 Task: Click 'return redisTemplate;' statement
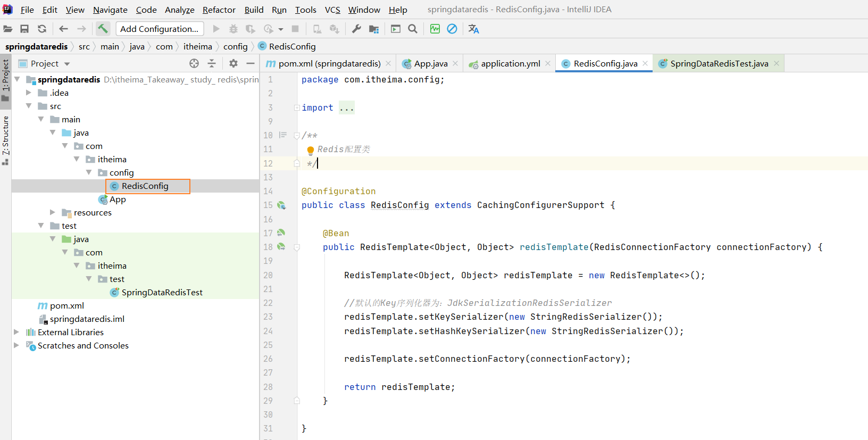pos(399,387)
